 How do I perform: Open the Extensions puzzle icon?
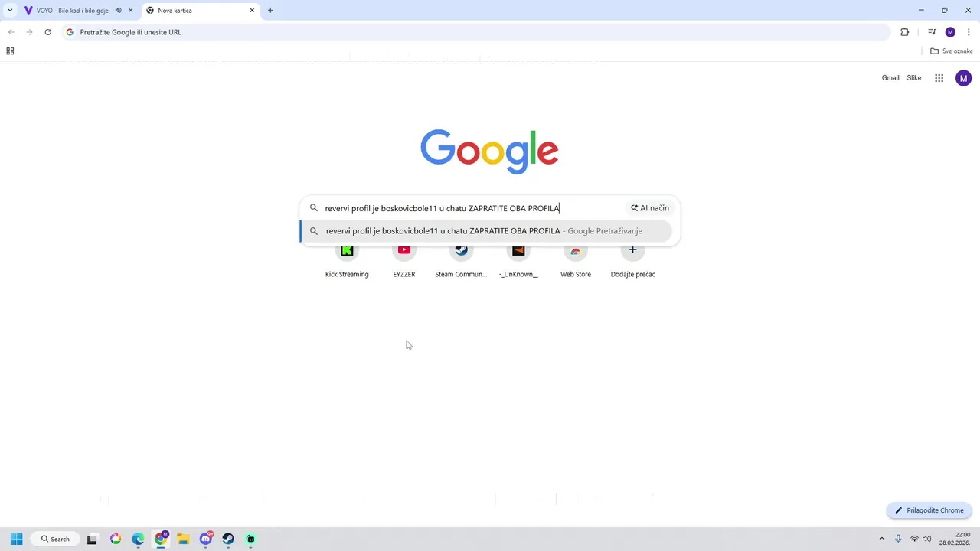point(904,32)
